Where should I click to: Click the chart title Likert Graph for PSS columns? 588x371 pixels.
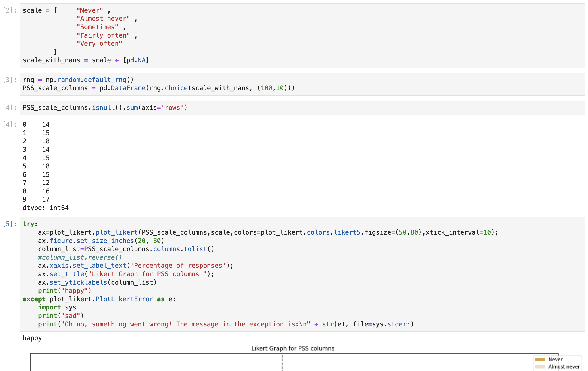293,348
